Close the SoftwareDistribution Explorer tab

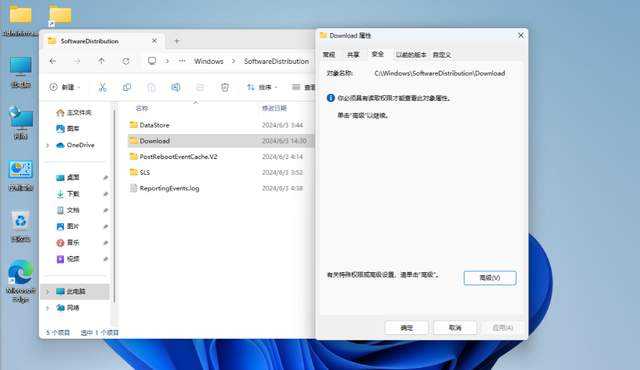pyautogui.click(x=154, y=41)
